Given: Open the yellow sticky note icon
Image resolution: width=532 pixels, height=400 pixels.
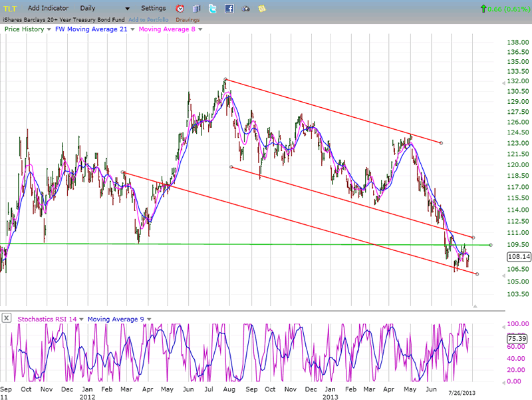Looking at the screenshot, I should pos(262,9).
